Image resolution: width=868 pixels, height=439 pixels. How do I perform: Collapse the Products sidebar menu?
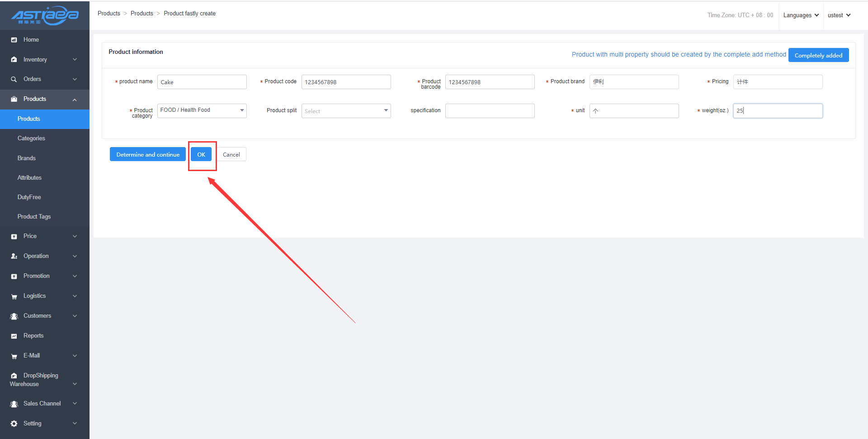[75, 100]
